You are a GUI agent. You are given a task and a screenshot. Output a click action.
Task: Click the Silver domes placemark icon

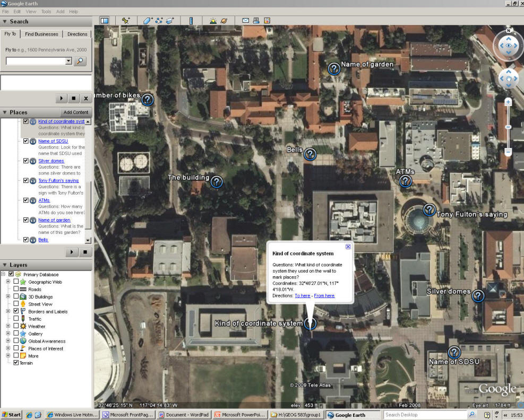point(478,295)
